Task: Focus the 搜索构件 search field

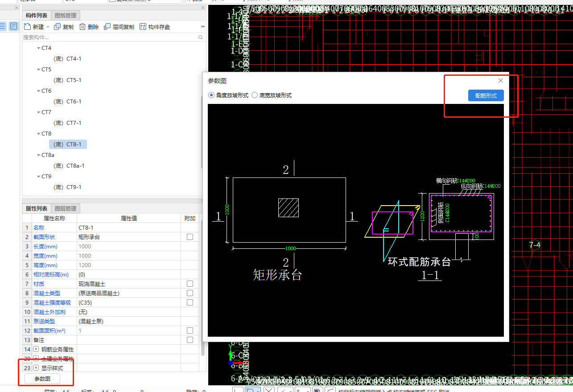Action: (x=109, y=37)
